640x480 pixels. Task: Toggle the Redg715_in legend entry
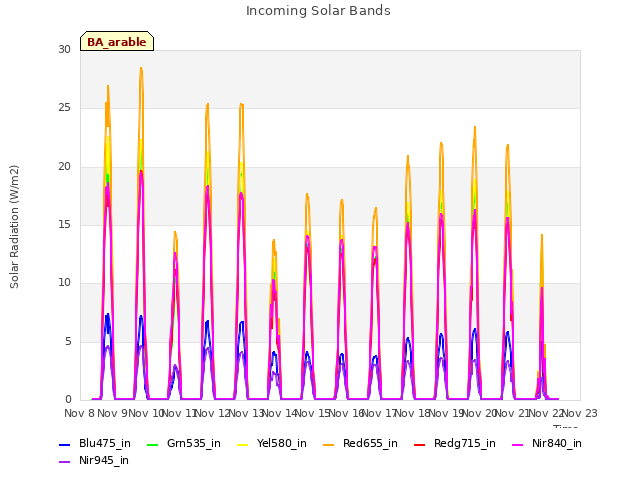tap(455, 443)
